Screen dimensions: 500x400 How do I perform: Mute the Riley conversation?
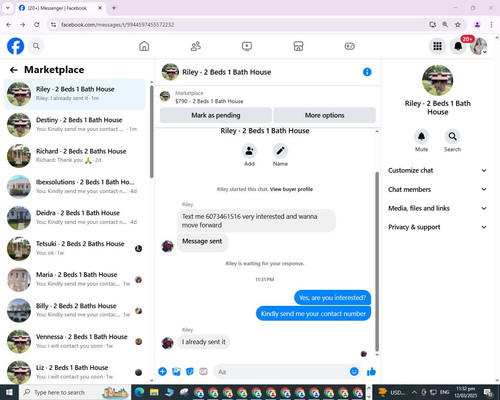coord(421,136)
